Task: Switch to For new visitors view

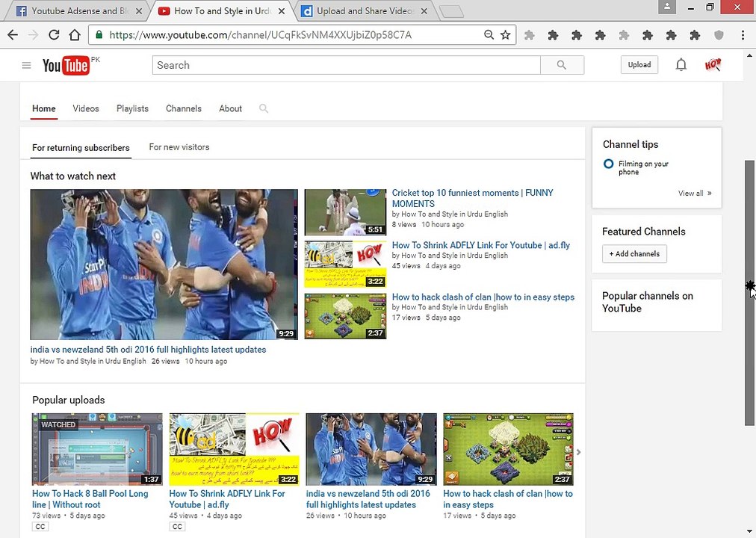Action: click(179, 147)
